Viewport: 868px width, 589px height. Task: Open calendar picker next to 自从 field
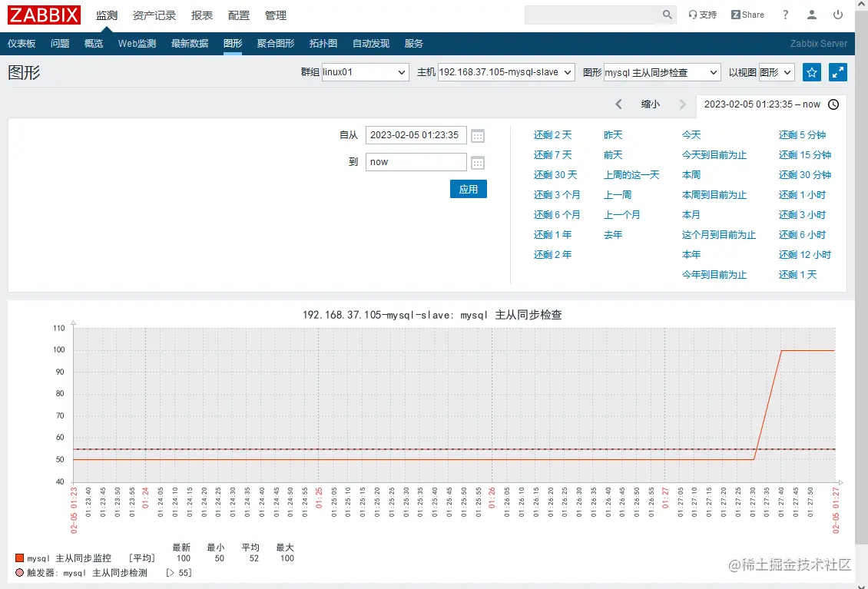click(x=479, y=135)
